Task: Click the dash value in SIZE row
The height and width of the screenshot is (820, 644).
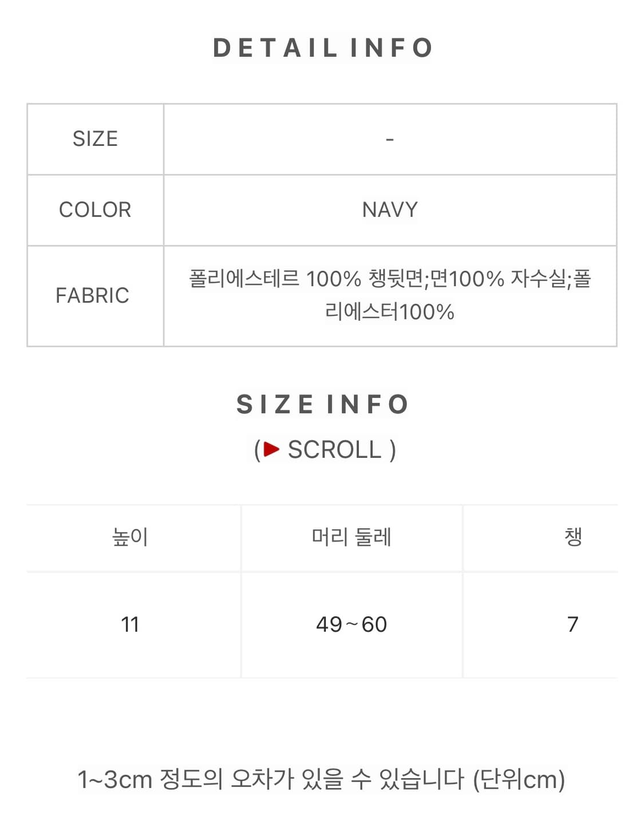Action: click(x=390, y=140)
